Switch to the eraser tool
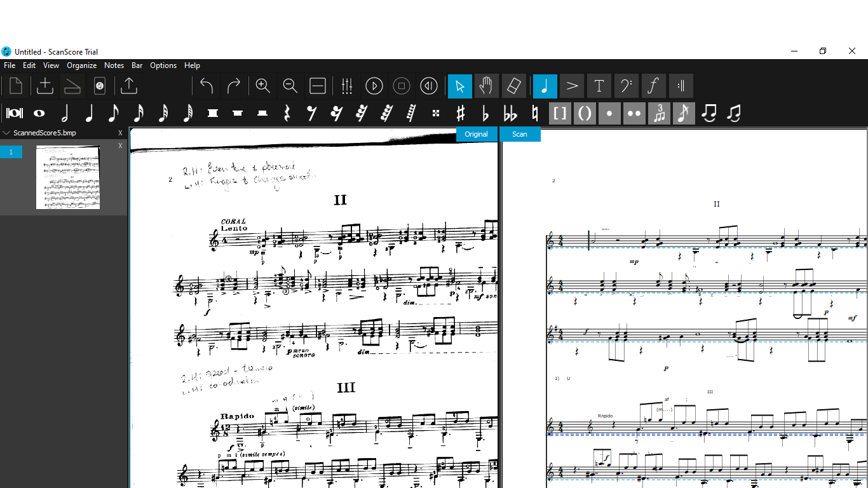This screenshot has height=488, width=868. point(514,86)
